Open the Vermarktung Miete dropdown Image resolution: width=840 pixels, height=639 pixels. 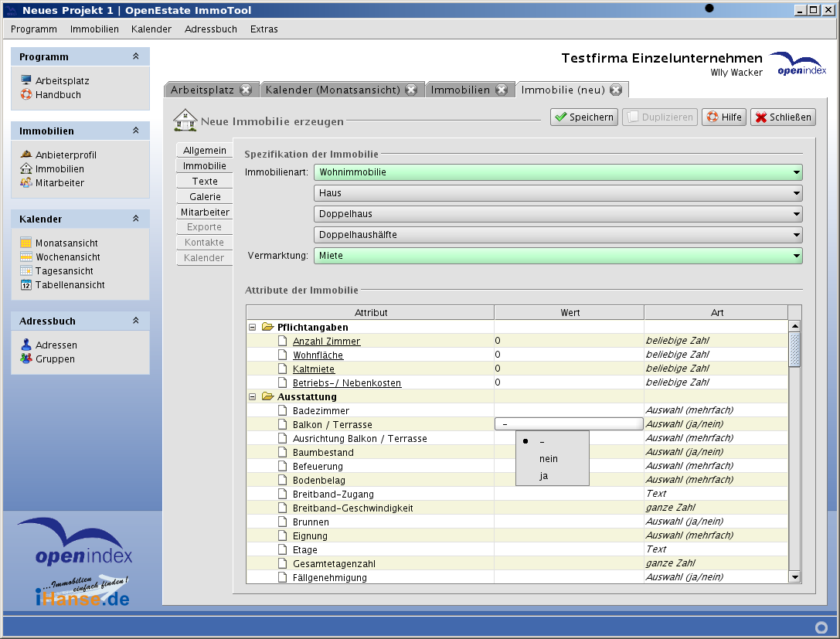click(557, 256)
